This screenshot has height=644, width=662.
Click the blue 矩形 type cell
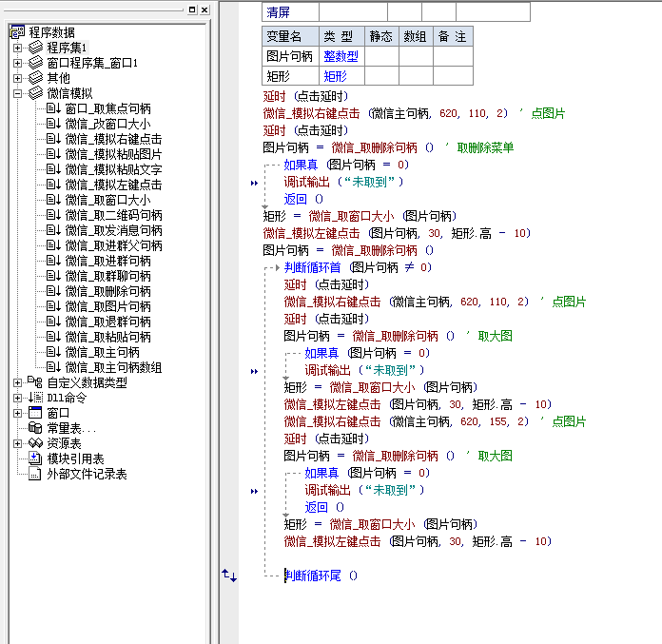point(341,76)
